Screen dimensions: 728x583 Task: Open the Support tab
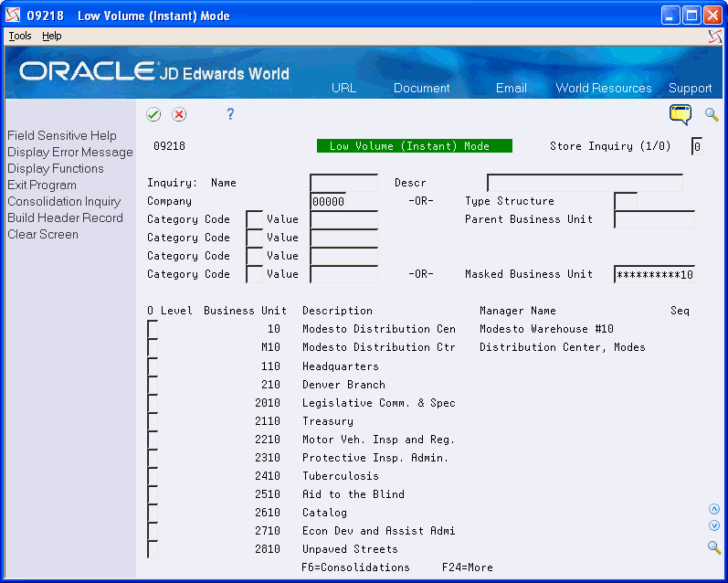(690, 88)
